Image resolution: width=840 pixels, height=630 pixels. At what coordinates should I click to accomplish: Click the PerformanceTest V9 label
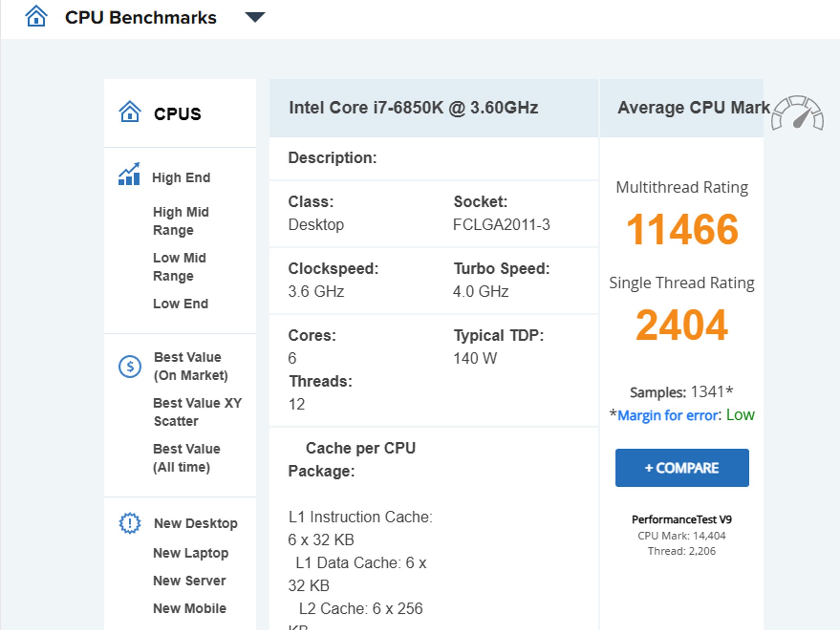click(x=682, y=520)
